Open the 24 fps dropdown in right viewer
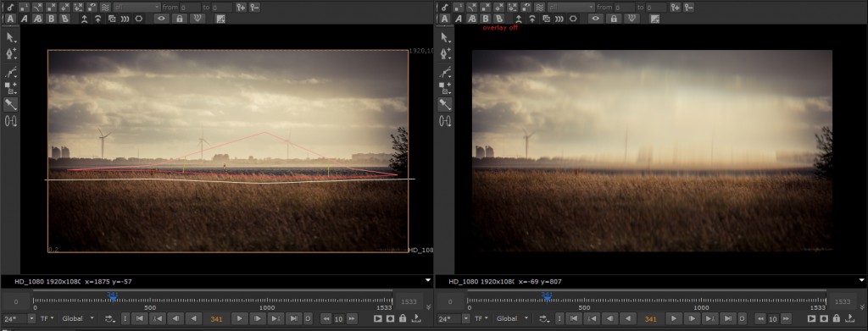Screen dimensions: 868x331 pos(454,319)
